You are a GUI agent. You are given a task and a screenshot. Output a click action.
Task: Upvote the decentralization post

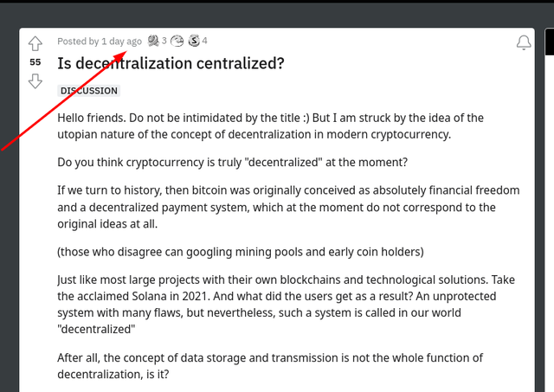pyautogui.click(x=35, y=44)
